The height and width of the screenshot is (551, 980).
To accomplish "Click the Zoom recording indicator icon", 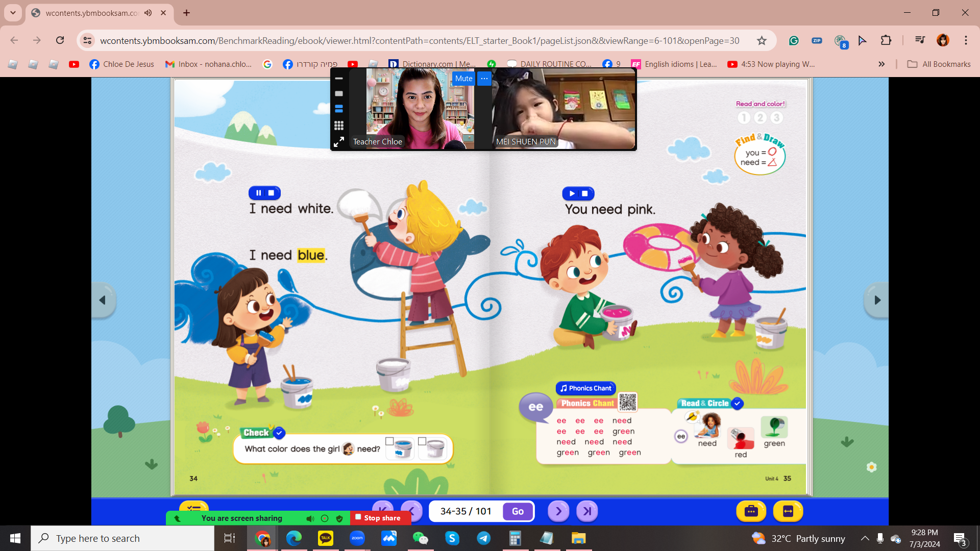I will 325,518.
